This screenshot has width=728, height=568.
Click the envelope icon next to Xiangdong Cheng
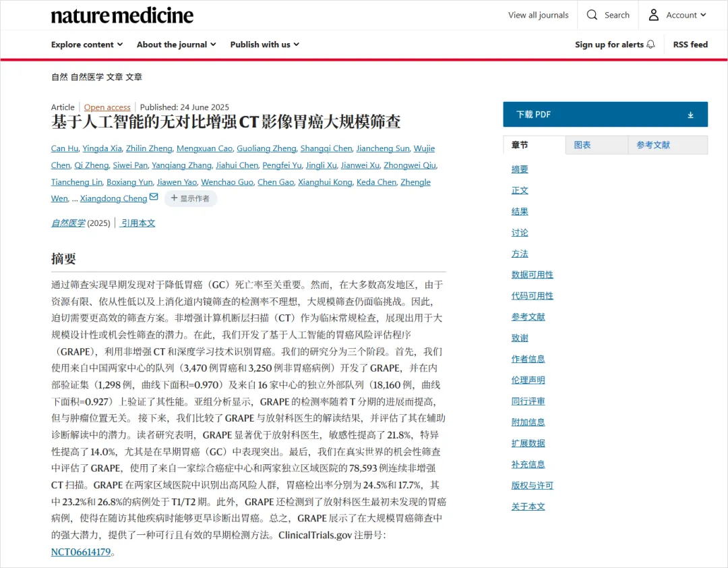click(154, 197)
